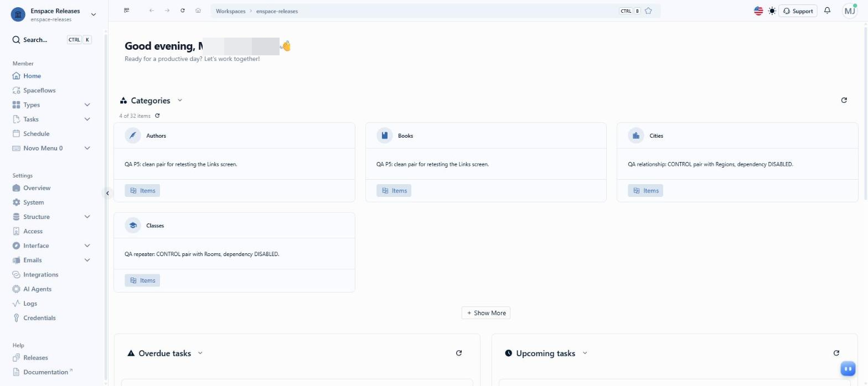This screenshot has height=386, width=868.
Task: Open the MJ user avatar menu
Action: pos(850,11)
